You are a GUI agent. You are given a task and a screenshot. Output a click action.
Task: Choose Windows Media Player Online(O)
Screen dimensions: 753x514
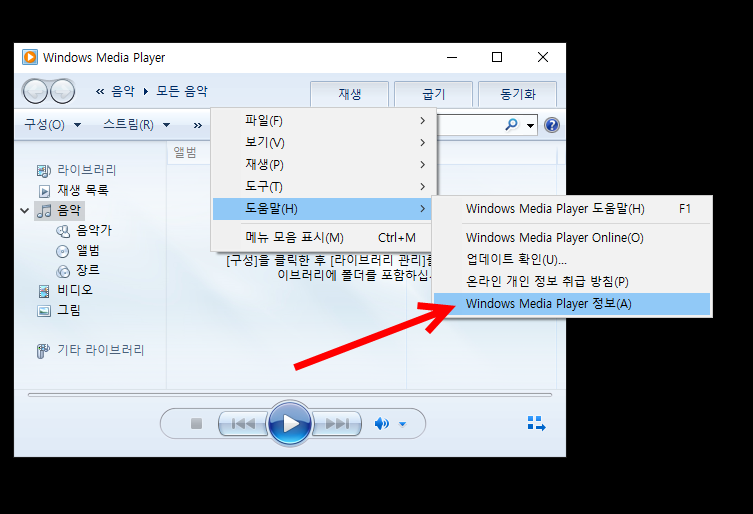tap(571, 237)
